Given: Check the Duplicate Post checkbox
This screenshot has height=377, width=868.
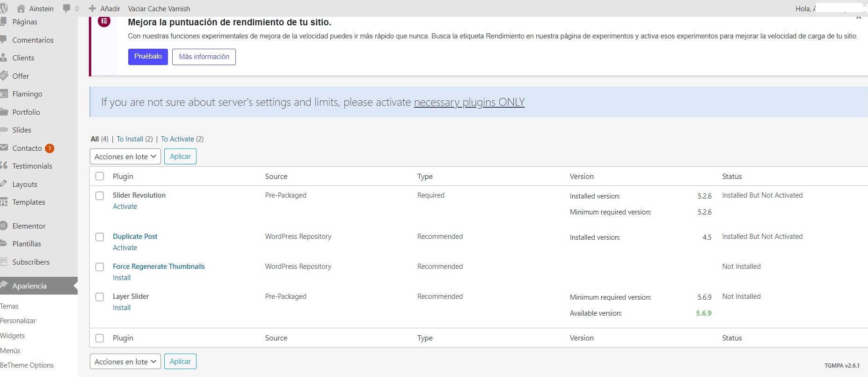Looking at the screenshot, I should click(100, 237).
